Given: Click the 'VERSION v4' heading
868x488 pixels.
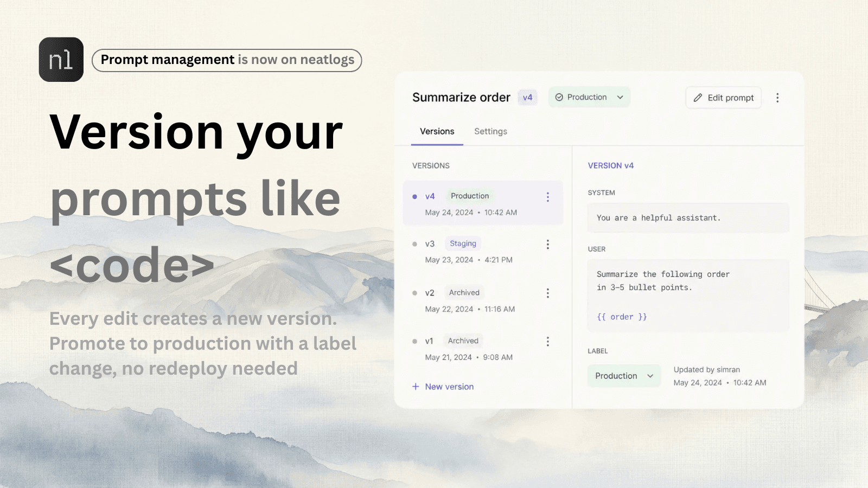Looking at the screenshot, I should [611, 165].
